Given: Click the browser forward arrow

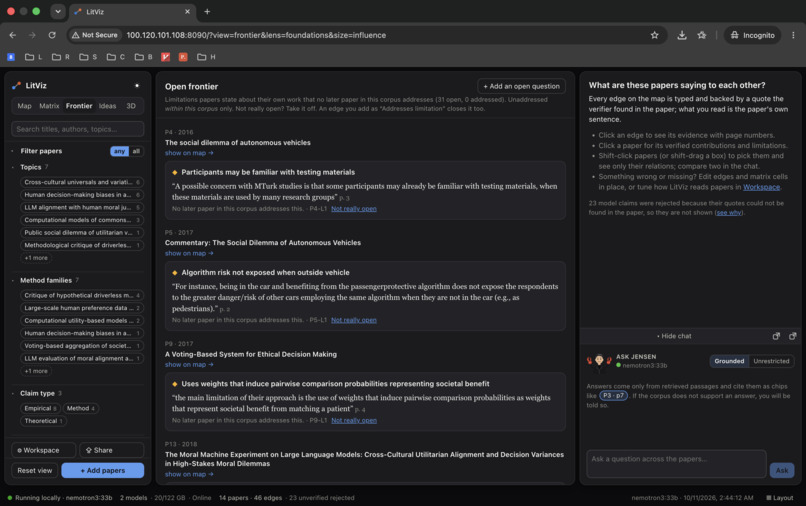Looking at the screenshot, I should tap(32, 35).
